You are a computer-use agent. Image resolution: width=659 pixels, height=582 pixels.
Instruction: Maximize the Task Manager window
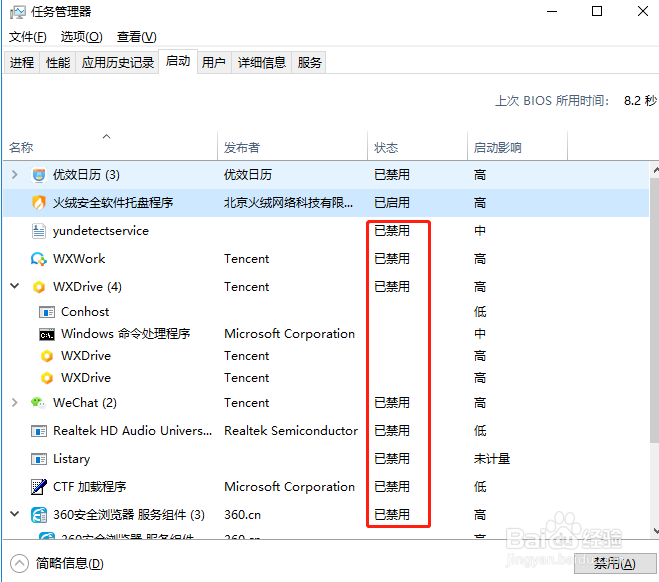click(597, 12)
